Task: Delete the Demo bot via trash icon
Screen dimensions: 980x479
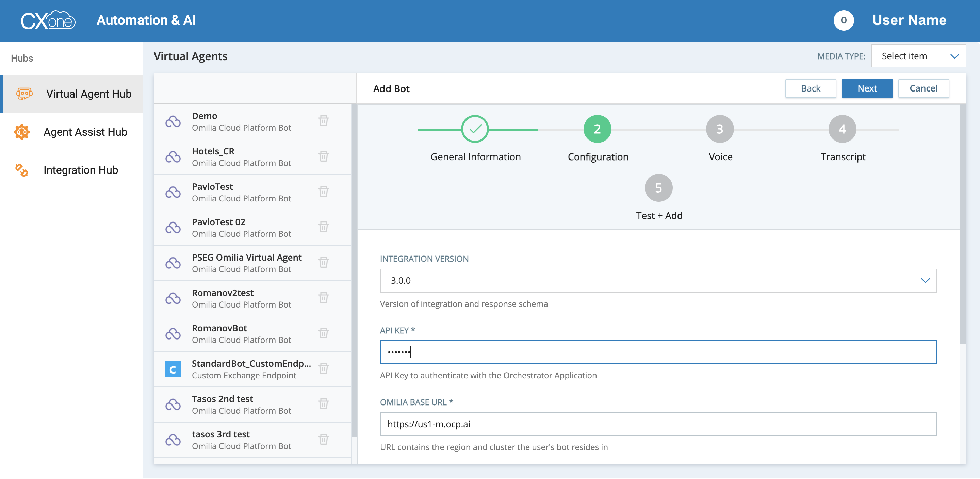Action: 323,121
